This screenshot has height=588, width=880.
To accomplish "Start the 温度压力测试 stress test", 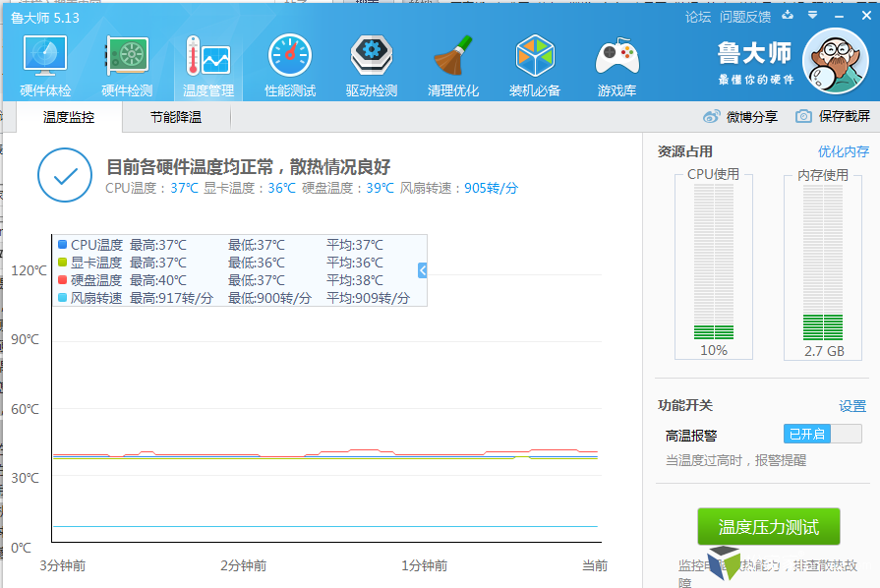I will point(768,527).
